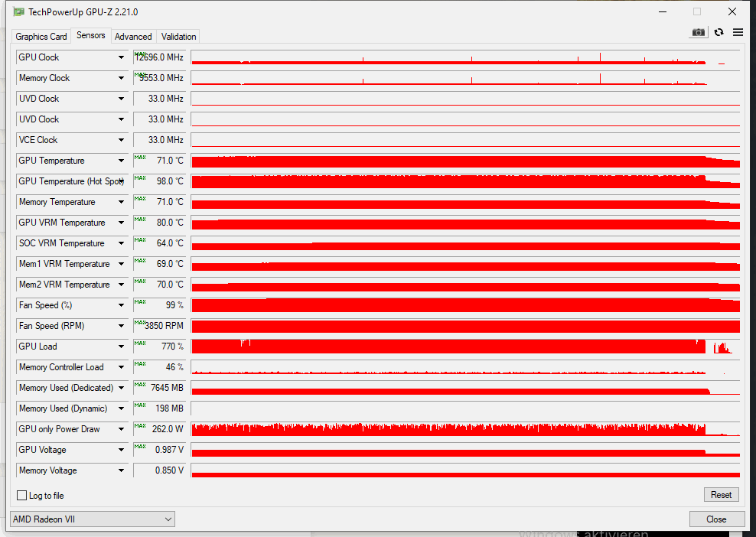Image resolution: width=756 pixels, height=537 pixels.
Task: Click the GPU only Power Draw graph
Action: click(465, 429)
